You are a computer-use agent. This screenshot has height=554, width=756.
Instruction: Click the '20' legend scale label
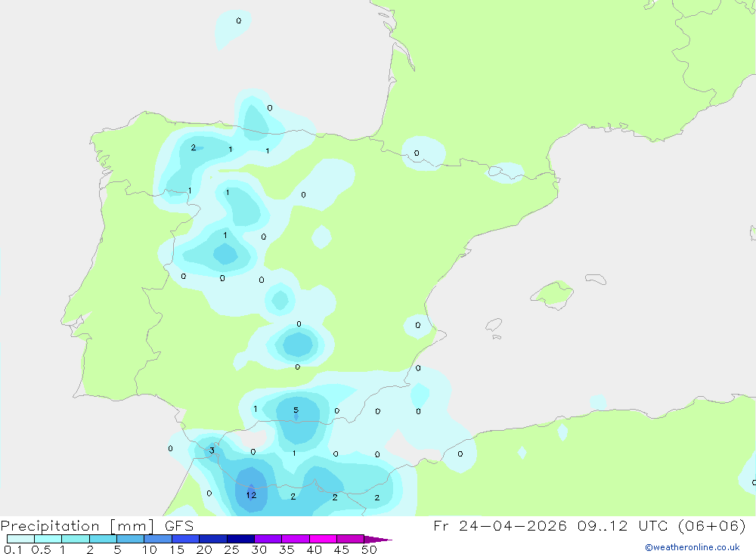(204, 549)
